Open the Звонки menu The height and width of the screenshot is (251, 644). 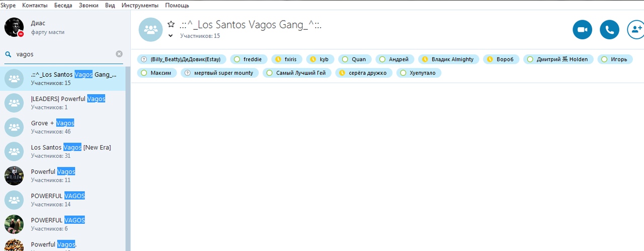tap(89, 5)
